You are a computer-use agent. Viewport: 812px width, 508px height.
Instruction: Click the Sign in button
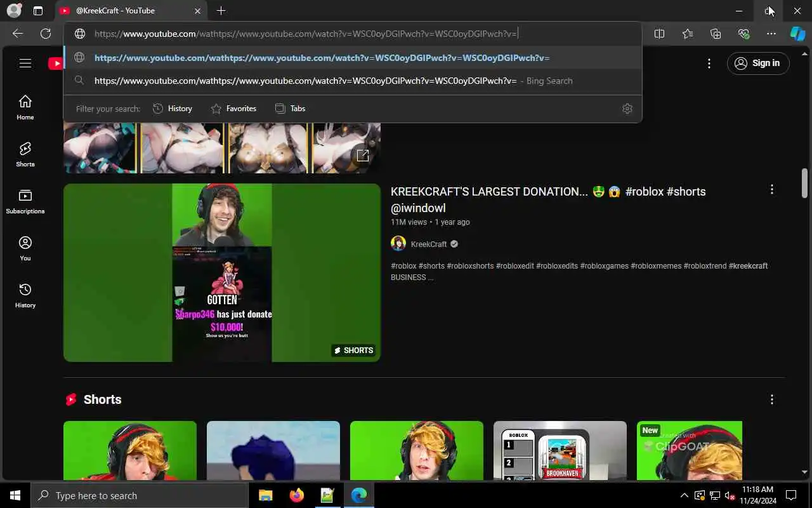pyautogui.click(x=758, y=63)
